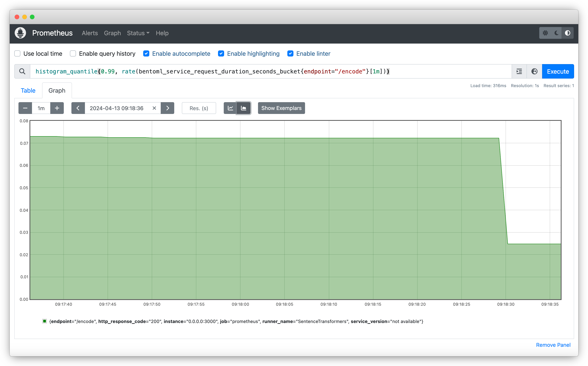Click the Prometheus brand title
This screenshot has width=588, height=366.
[x=52, y=33]
